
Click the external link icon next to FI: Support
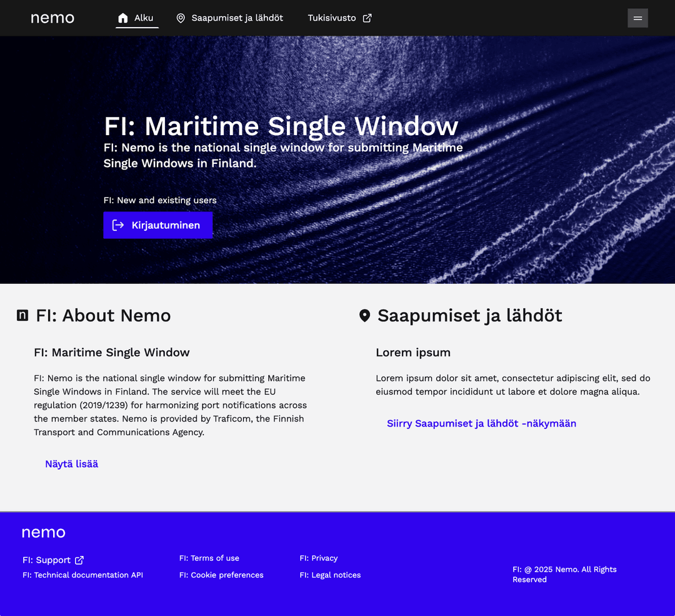tap(79, 560)
